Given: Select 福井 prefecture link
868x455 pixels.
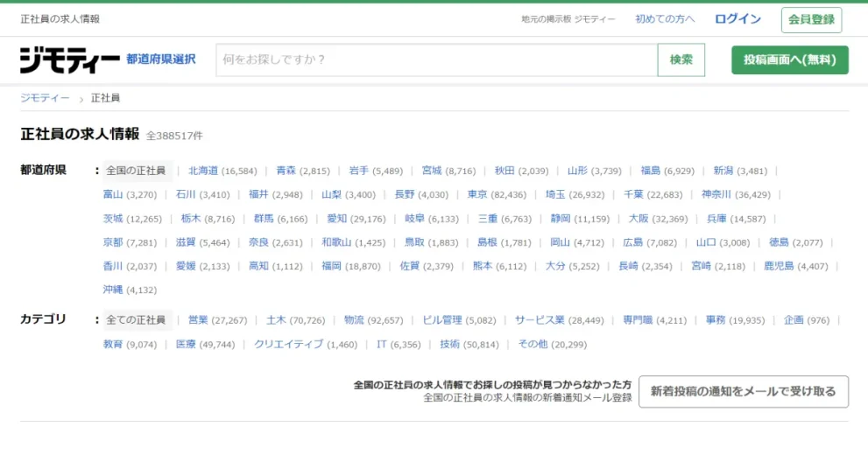Looking at the screenshot, I should [258, 194].
